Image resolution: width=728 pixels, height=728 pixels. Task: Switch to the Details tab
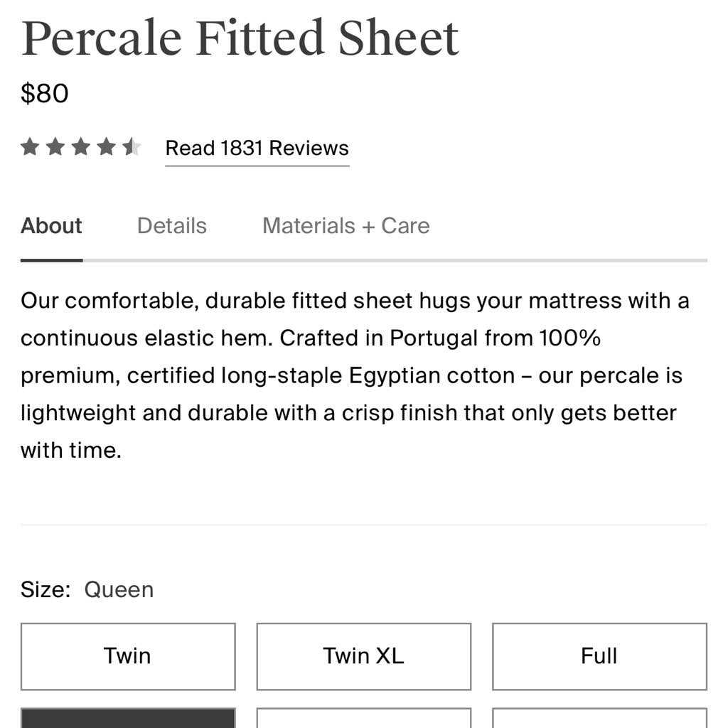tap(171, 226)
